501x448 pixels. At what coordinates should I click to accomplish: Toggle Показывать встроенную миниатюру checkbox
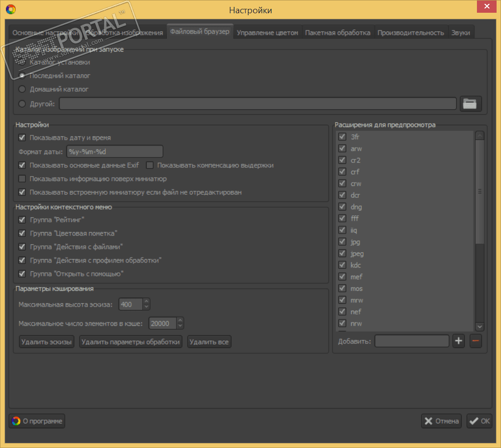point(22,192)
